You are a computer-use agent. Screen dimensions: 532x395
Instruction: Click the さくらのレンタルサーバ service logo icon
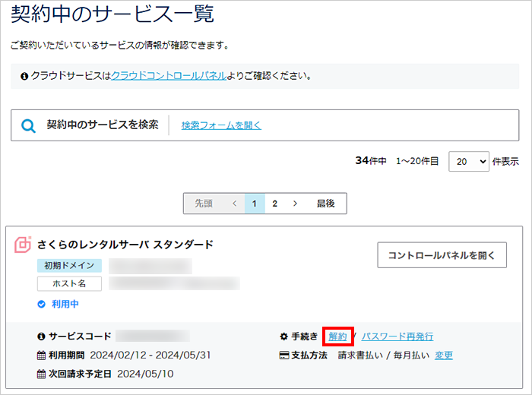point(23,245)
